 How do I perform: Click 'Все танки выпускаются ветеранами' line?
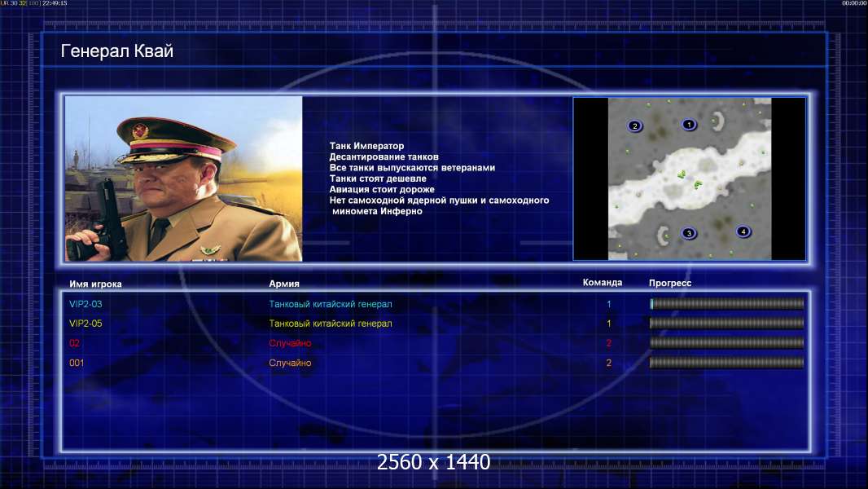412,167
